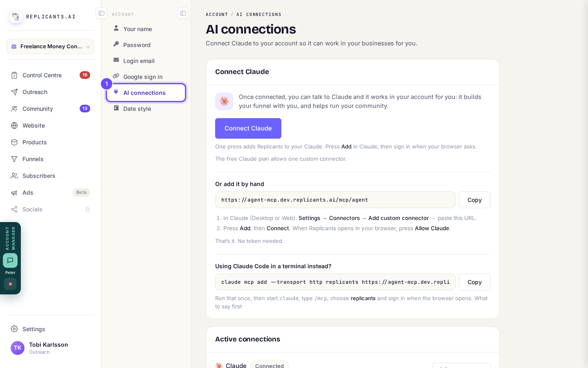Screen dimensions: 588x368
Task: Select Password account item
Action: point(146,45)
